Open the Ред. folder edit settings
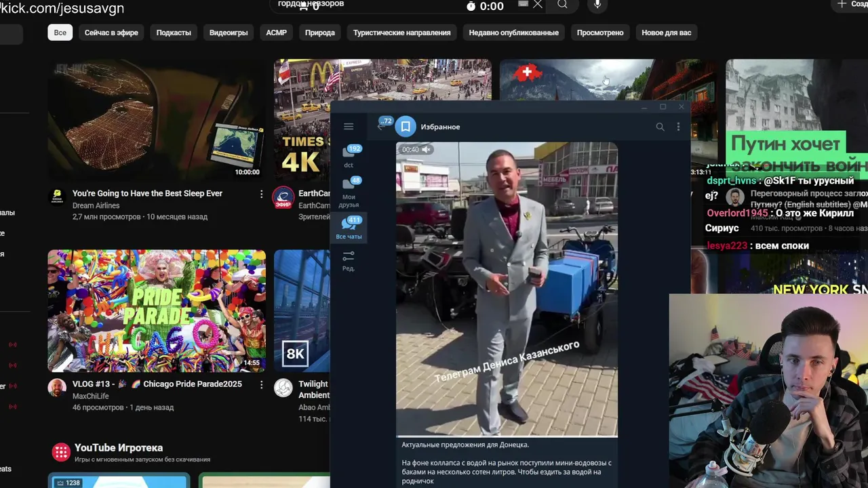Viewport: 868px width, 488px height. (x=349, y=260)
